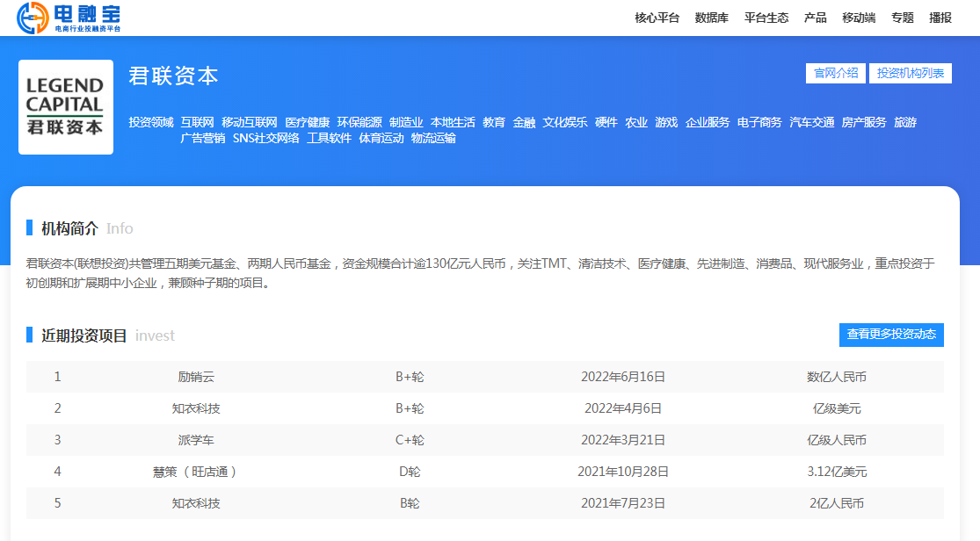Select the 本地生活 field tag
The height and width of the screenshot is (541, 980).
[x=454, y=122]
